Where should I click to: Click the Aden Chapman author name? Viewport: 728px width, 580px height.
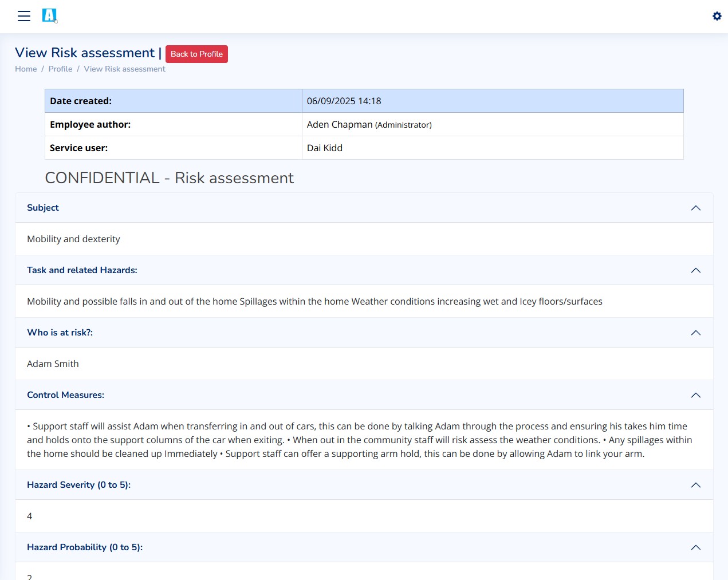pos(340,124)
